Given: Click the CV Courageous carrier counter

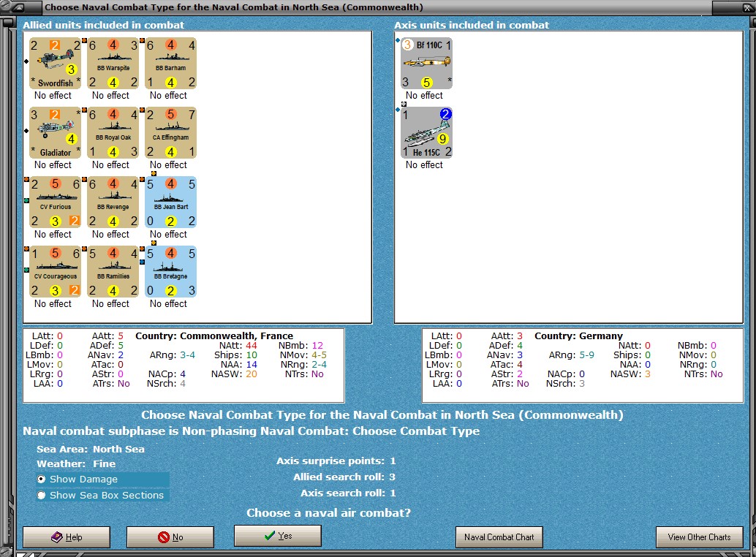Looking at the screenshot, I should [x=55, y=272].
